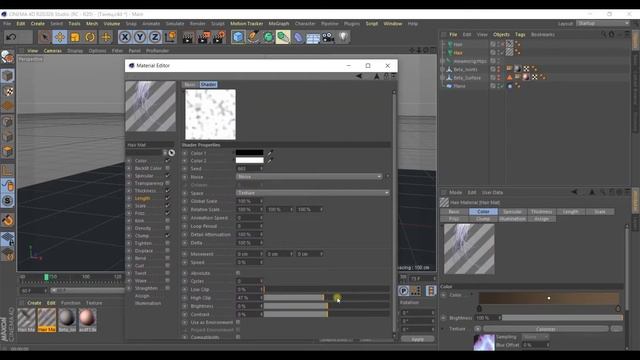Switch to Shader tab in Material Editor

[208, 84]
